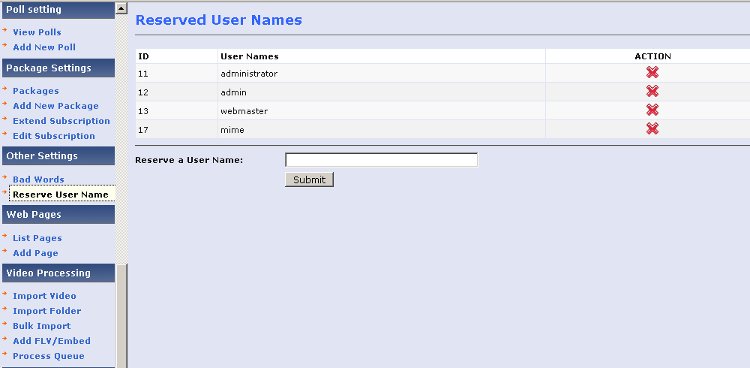Click the Reserve a User Name field
Image resolution: width=750 pixels, height=368 pixels.
381,160
